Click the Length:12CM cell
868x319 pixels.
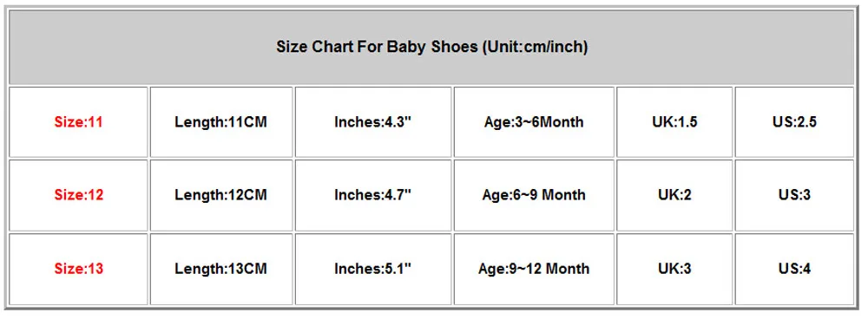pos(220,195)
